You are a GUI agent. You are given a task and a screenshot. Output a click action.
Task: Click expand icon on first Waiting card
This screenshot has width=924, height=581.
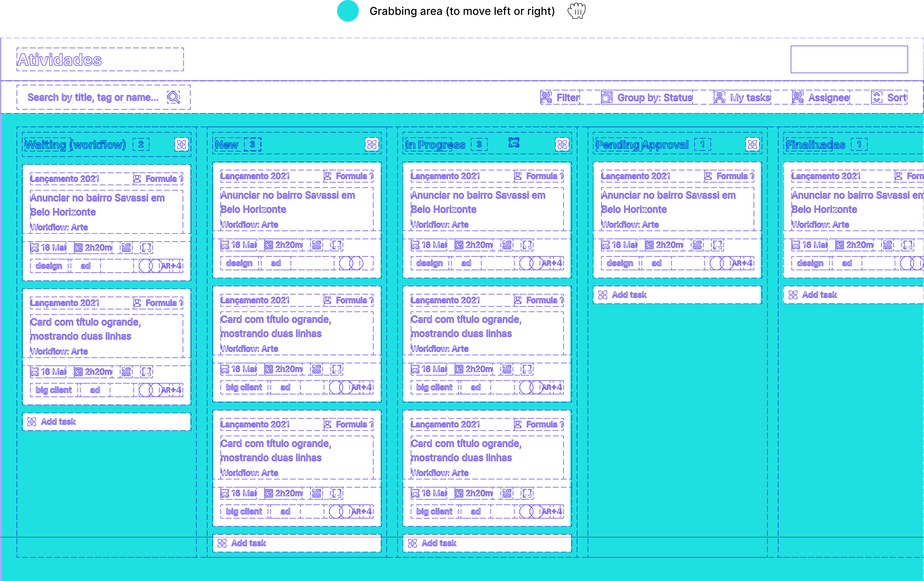pyautogui.click(x=146, y=248)
